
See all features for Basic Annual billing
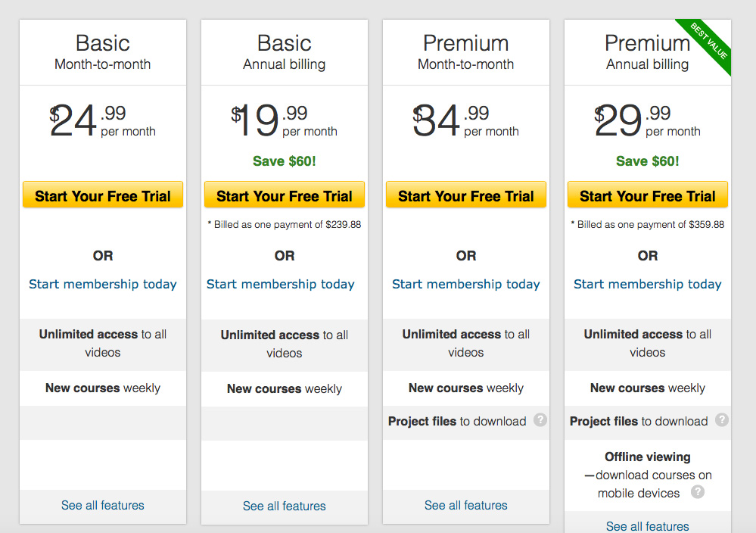pyautogui.click(x=285, y=506)
